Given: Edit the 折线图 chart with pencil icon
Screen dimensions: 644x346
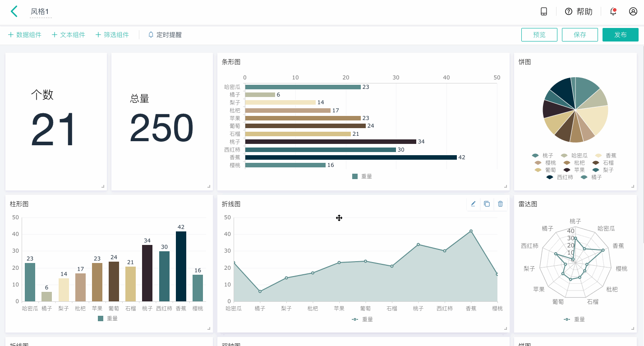Looking at the screenshot, I should [x=473, y=204].
